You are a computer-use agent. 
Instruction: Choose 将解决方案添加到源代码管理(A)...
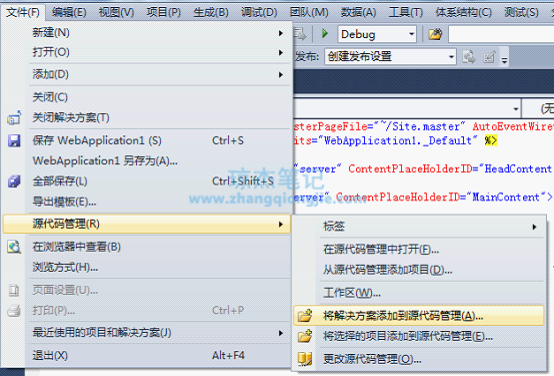point(419,316)
